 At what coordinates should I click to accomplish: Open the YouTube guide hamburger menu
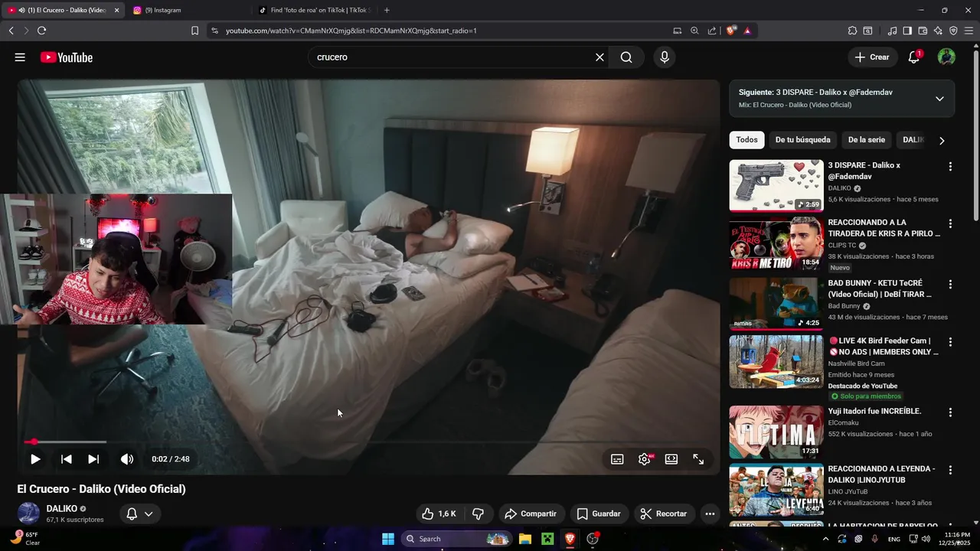point(20,57)
